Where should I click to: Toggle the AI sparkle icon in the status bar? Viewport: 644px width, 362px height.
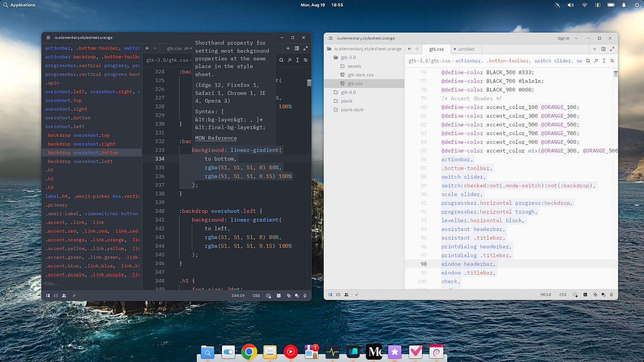click(595, 294)
